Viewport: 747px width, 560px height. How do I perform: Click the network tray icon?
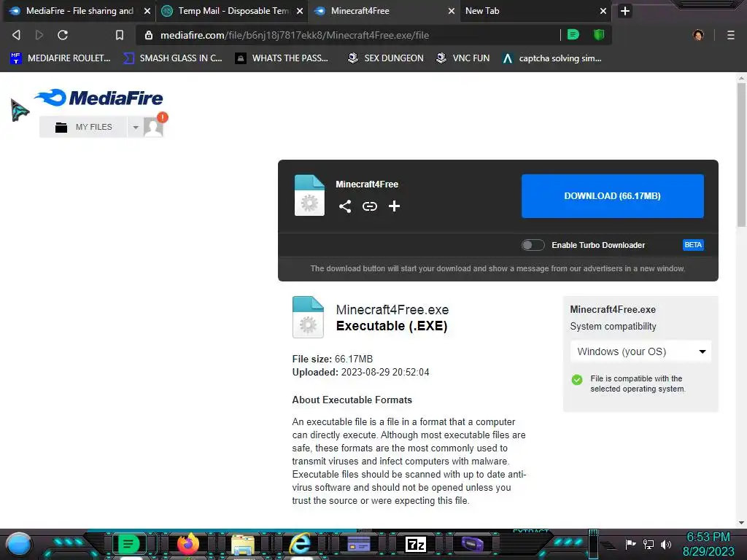[649, 544]
